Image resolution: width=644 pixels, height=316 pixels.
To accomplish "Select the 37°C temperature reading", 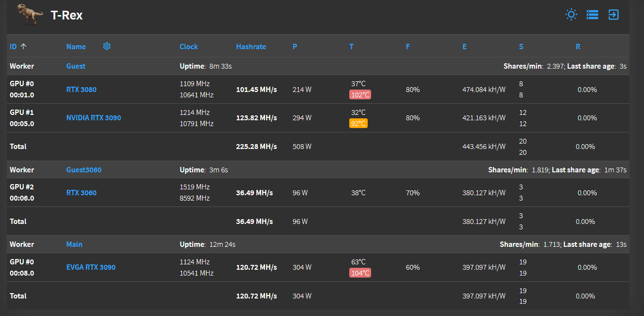I will click(358, 84).
